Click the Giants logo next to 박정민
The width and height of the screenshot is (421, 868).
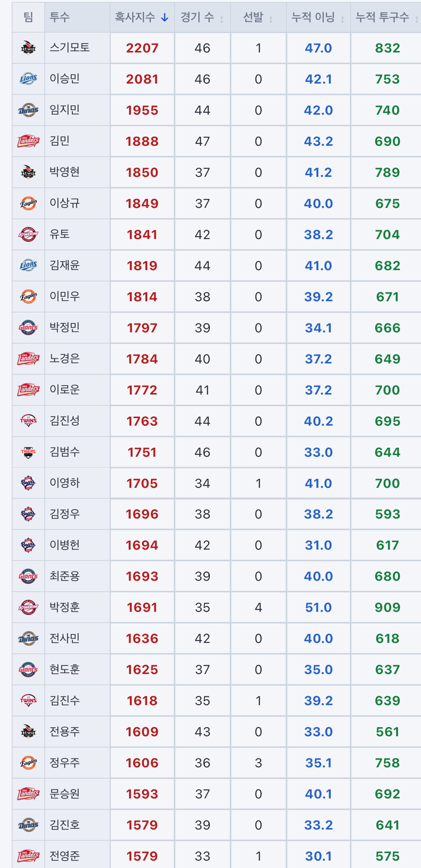[28, 328]
